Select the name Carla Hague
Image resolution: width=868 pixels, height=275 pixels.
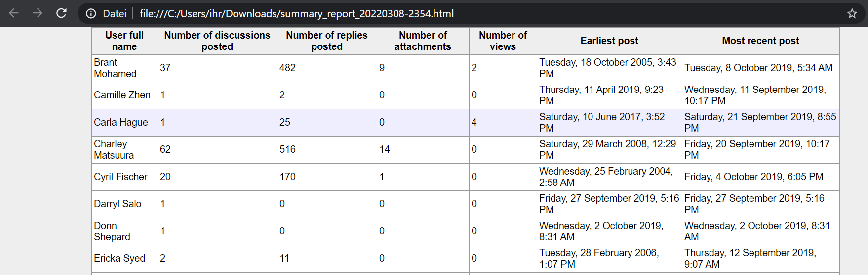click(121, 123)
